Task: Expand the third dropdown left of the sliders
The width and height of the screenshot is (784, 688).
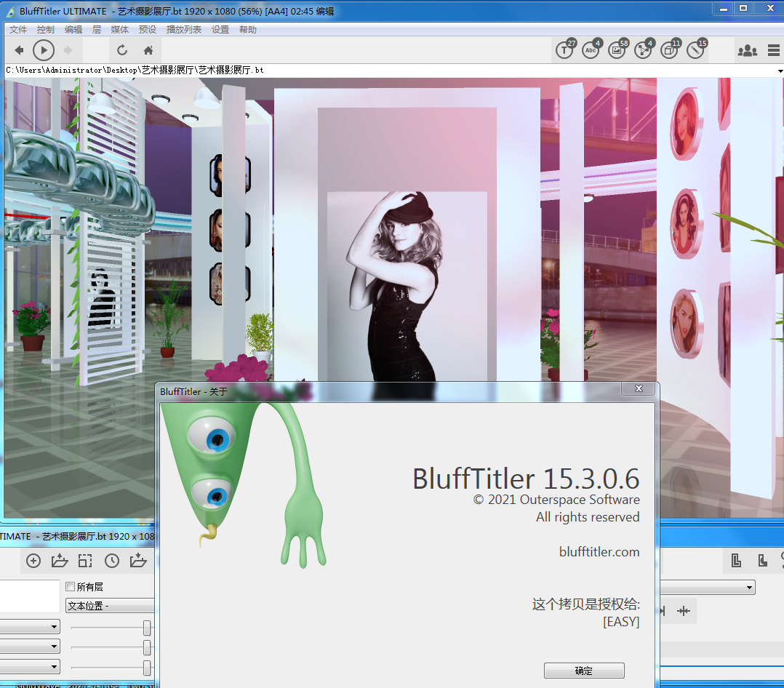Action: click(54, 666)
